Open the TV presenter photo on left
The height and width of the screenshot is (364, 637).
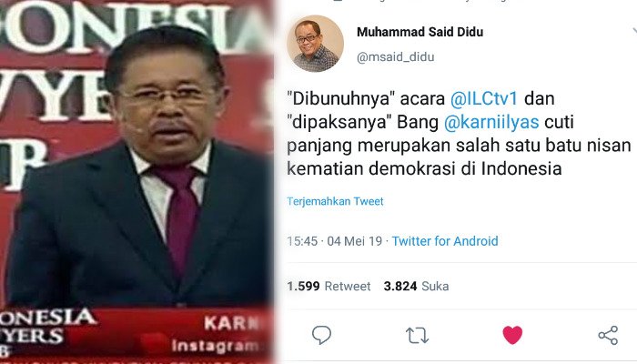[x=136, y=182]
